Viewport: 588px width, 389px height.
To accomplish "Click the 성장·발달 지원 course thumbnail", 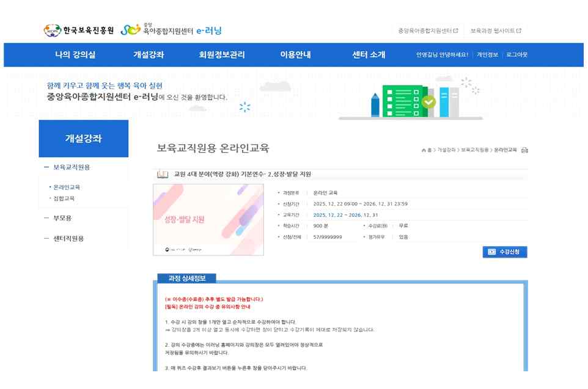I will tap(208, 219).
